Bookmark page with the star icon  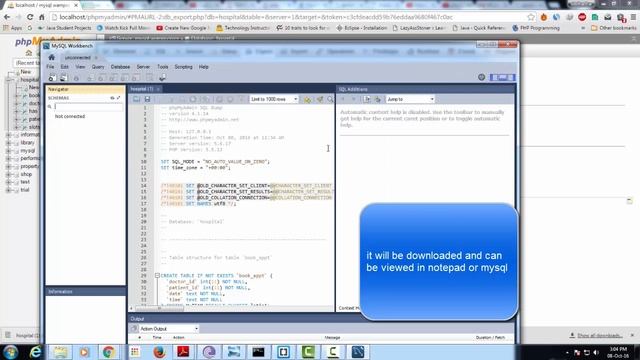pyautogui.click(x=531, y=17)
